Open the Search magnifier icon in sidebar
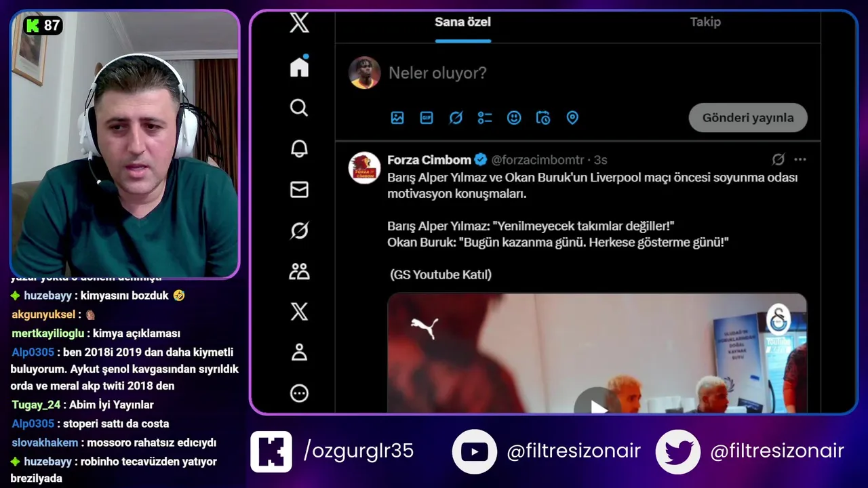Viewport: 868px width, 488px height. (x=299, y=108)
